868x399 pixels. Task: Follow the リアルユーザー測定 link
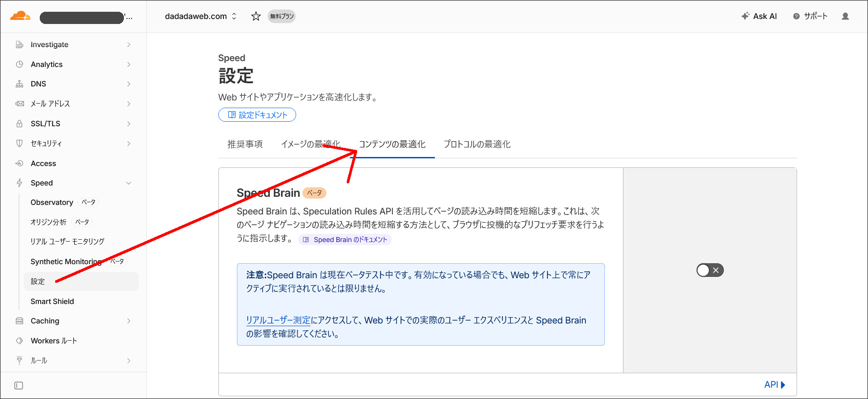tap(278, 320)
